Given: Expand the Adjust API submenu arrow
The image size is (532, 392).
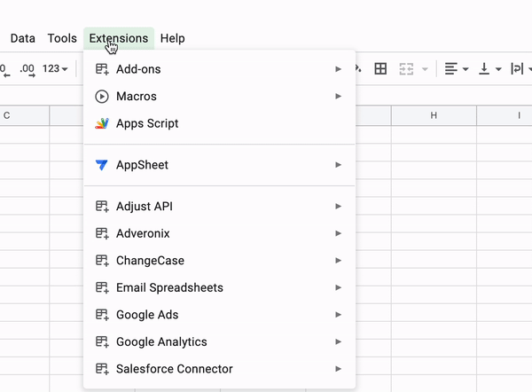Looking at the screenshot, I should coord(338,207).
